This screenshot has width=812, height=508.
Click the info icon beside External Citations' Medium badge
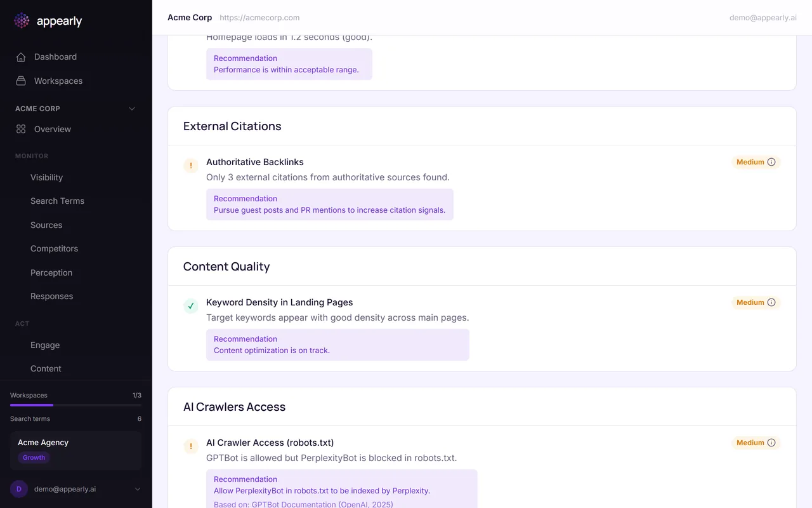tap(772, 162)
